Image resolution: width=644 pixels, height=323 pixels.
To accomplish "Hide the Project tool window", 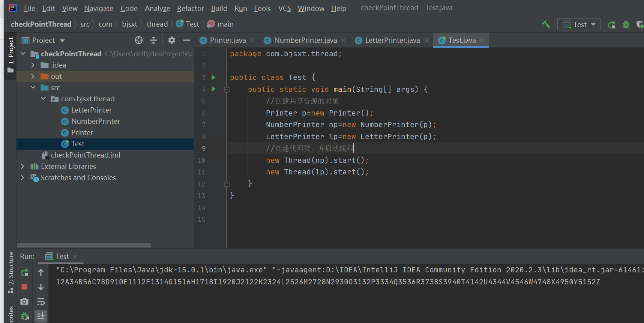I will (x=186, y=40).
